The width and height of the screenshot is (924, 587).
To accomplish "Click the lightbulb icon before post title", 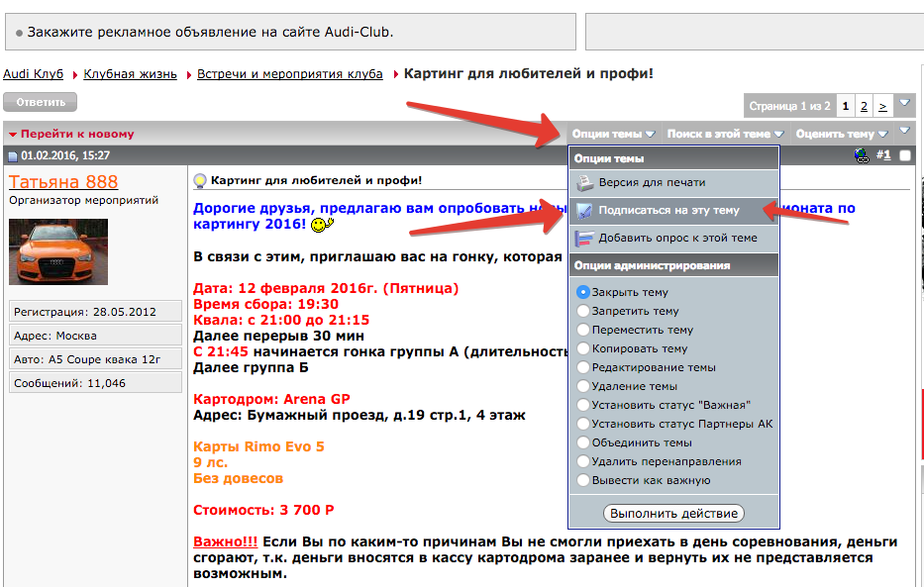I will tap(200, 181).
